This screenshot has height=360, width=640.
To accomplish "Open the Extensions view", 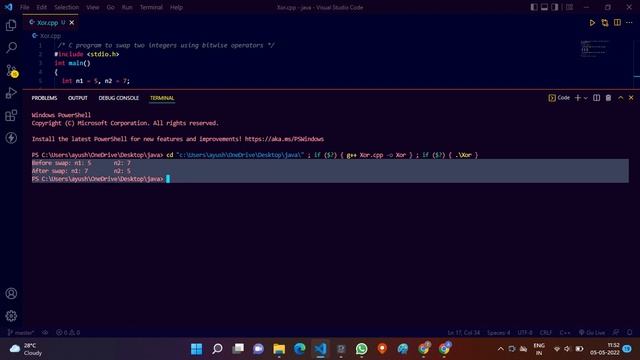I will 11,116.
